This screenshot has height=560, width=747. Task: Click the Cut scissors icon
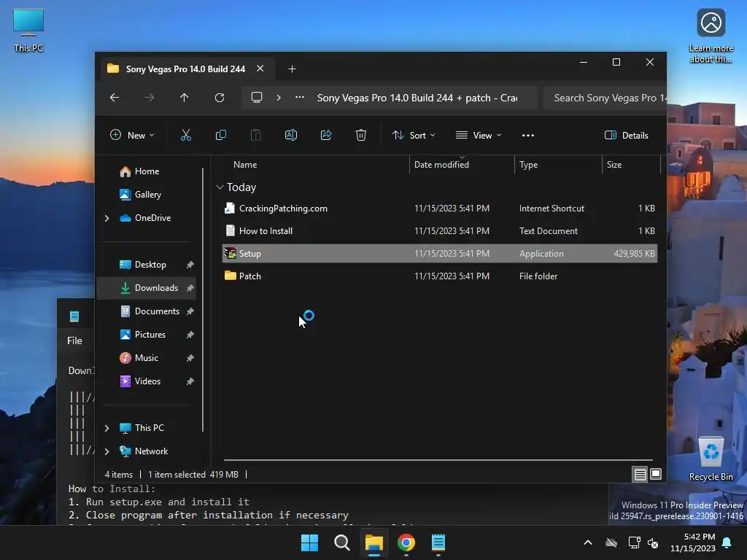(x=186, y=135)
